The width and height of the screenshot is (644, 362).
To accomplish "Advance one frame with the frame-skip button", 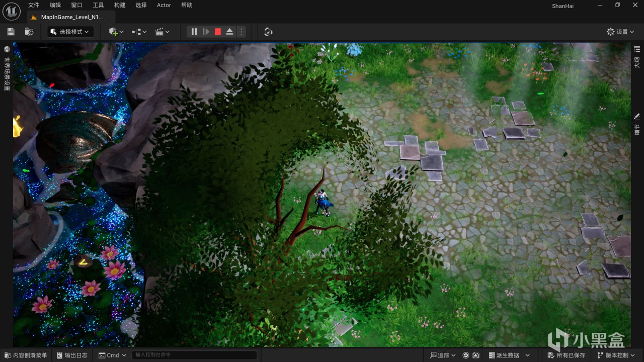I will tap(206, 32).
